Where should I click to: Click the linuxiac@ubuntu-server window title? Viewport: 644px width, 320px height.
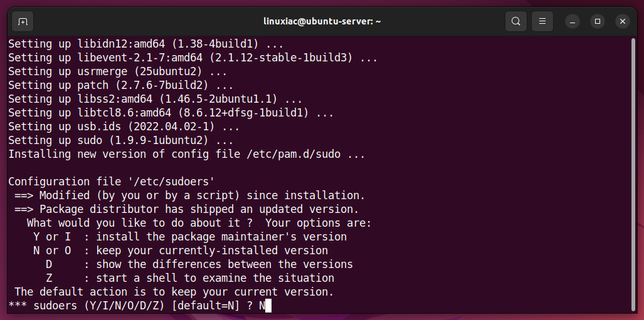[x=322, y=21]
